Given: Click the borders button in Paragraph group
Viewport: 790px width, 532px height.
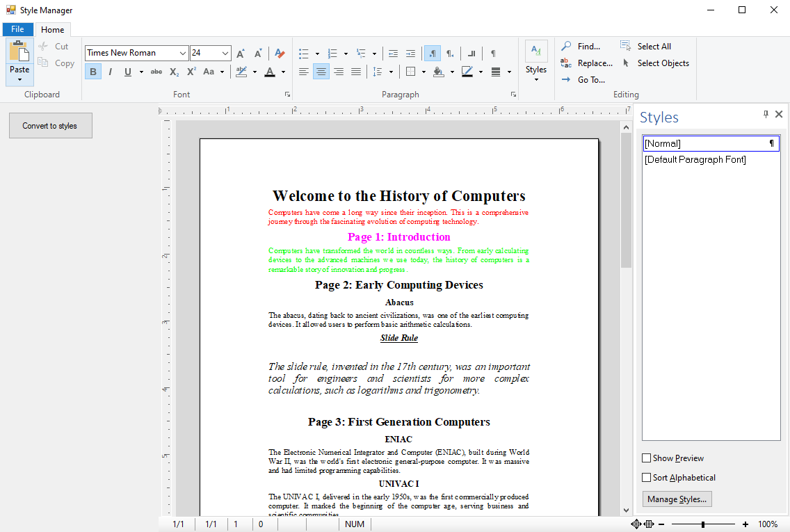Looking at the screenshot, I should (x=410, y=72).
